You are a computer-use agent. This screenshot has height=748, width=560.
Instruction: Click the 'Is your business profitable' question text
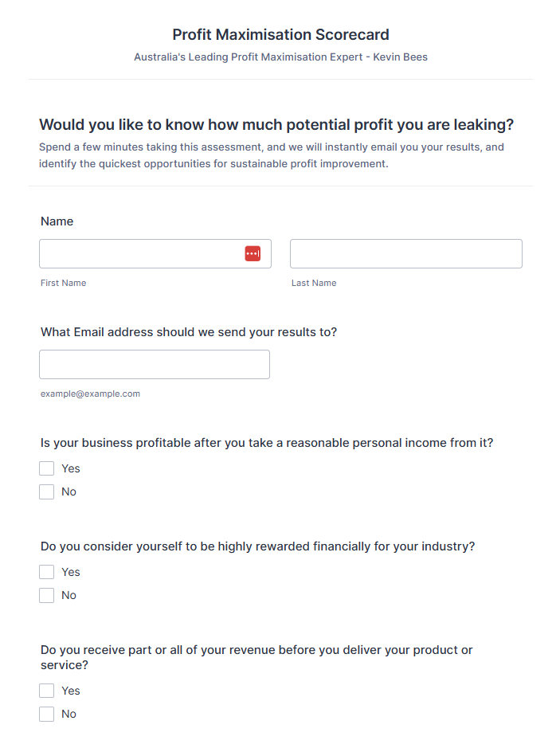pyautogui.click(x=267, y=443)
